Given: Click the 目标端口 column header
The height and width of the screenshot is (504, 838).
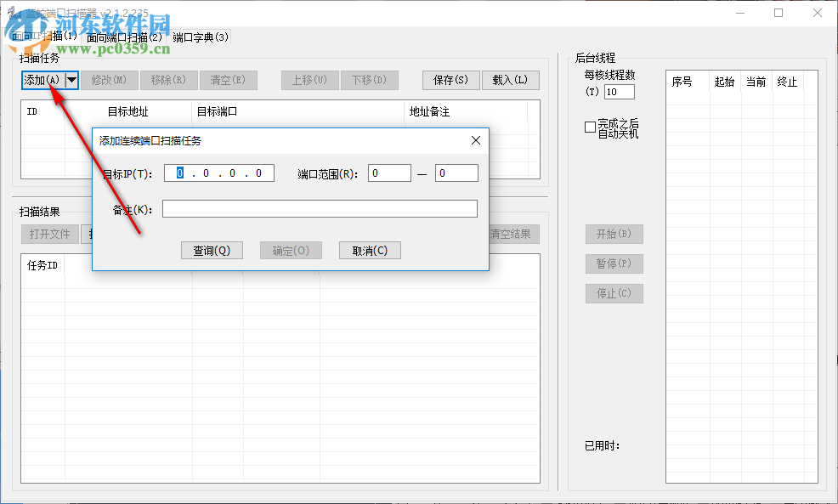Looking at the screenshot, I should click(297, 111).
